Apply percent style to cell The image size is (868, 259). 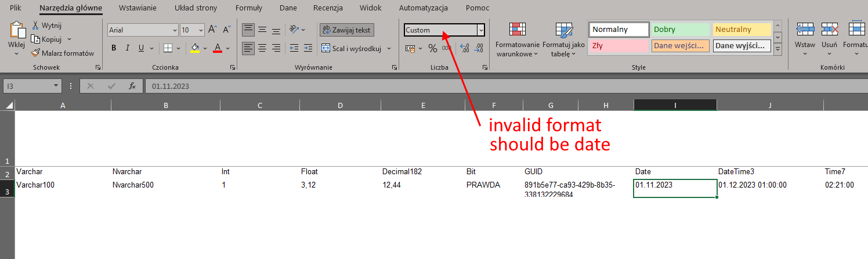pyautogui.click(x=432, y=48)
